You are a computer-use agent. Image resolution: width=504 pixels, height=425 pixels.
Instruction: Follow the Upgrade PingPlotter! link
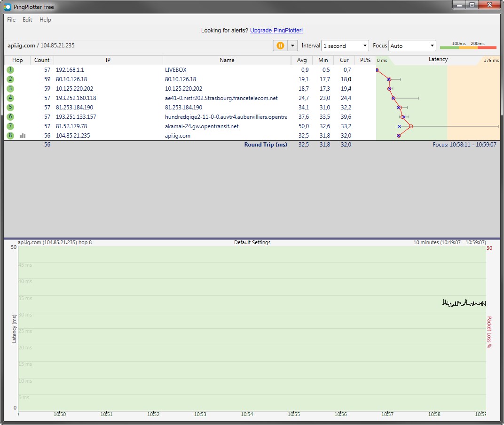(x=276, y=31)
